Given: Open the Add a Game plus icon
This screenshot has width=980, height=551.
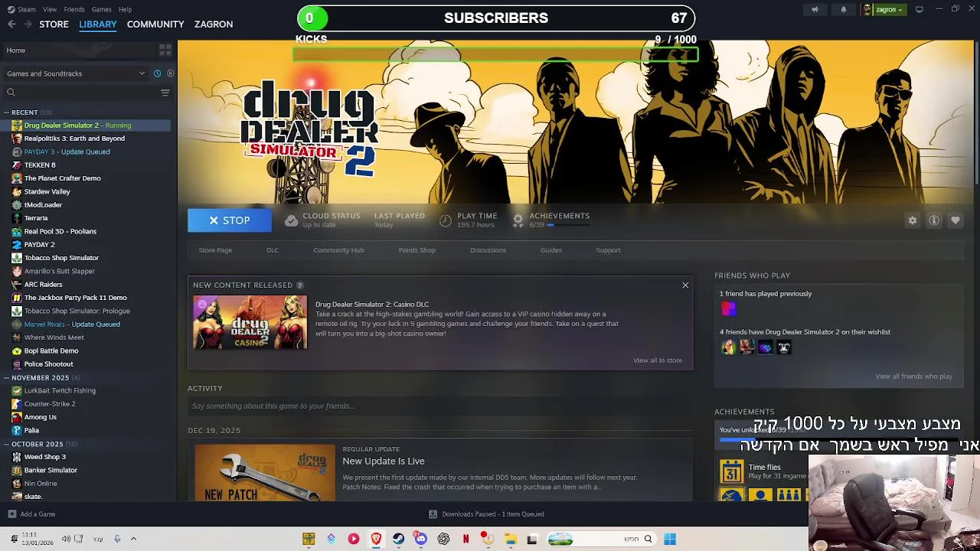Looking at the screenshot, I should tap(11, 514).
